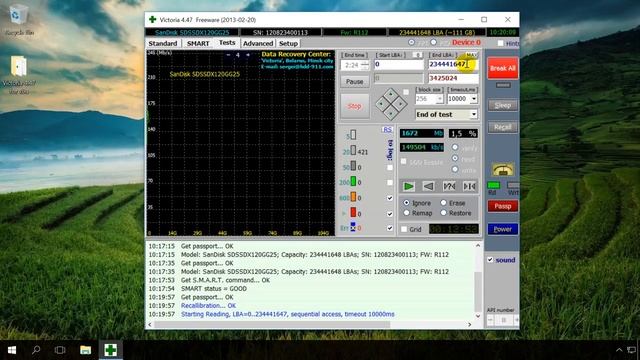Click the Stop button
Screen dimensions: 640x360
click(354, 106)
